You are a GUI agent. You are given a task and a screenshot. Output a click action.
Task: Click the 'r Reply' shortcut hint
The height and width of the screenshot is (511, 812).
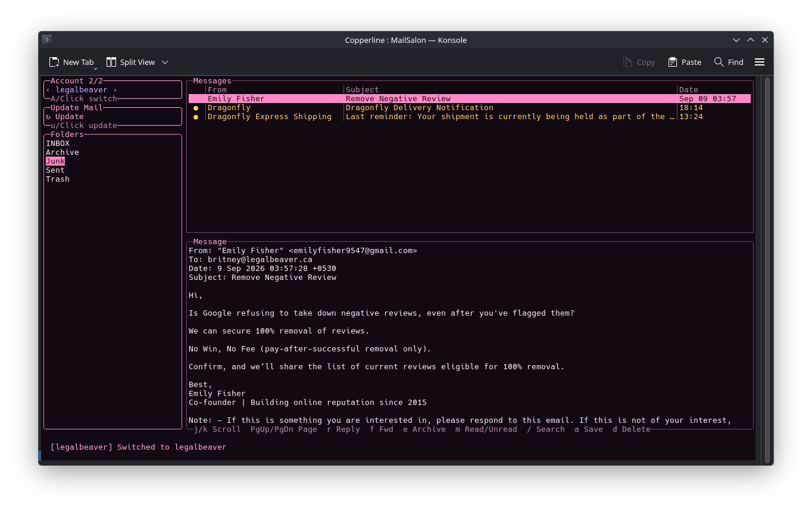tap(343, 429)
